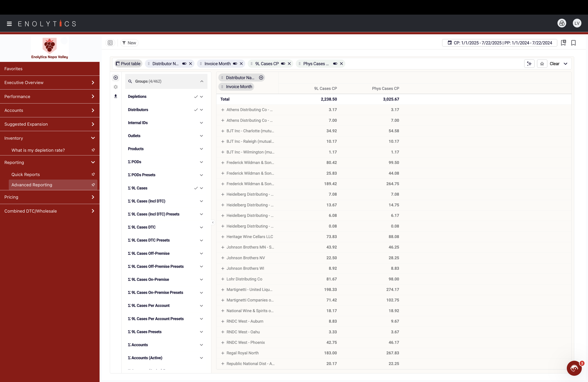Open the LV user avatar menu
The height and width of the screenshot is (382, 588).
pos(577,23)
